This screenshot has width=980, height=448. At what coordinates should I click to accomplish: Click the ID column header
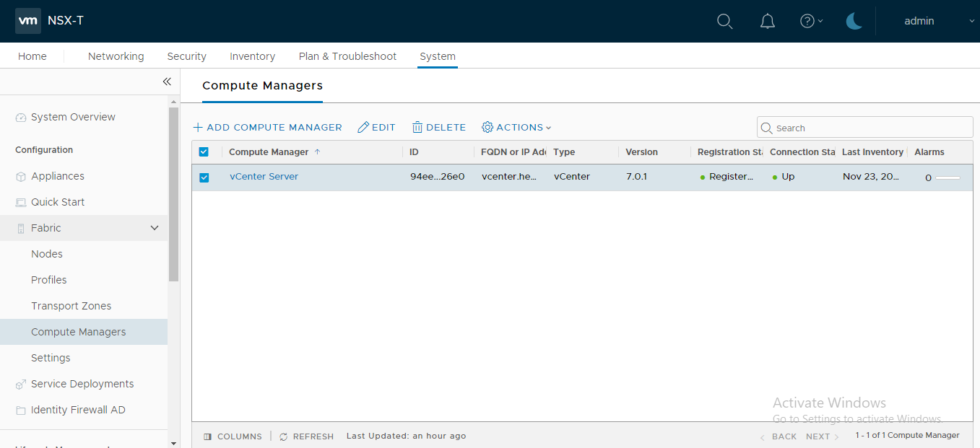click(x=414, y=151)
